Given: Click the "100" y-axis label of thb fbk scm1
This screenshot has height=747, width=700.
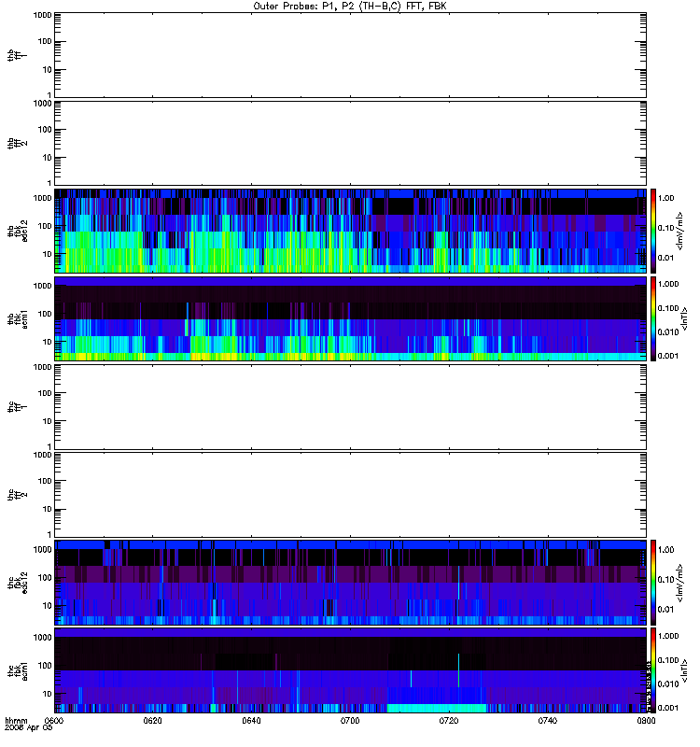Looking at the screenshot, I should point(45,314).
